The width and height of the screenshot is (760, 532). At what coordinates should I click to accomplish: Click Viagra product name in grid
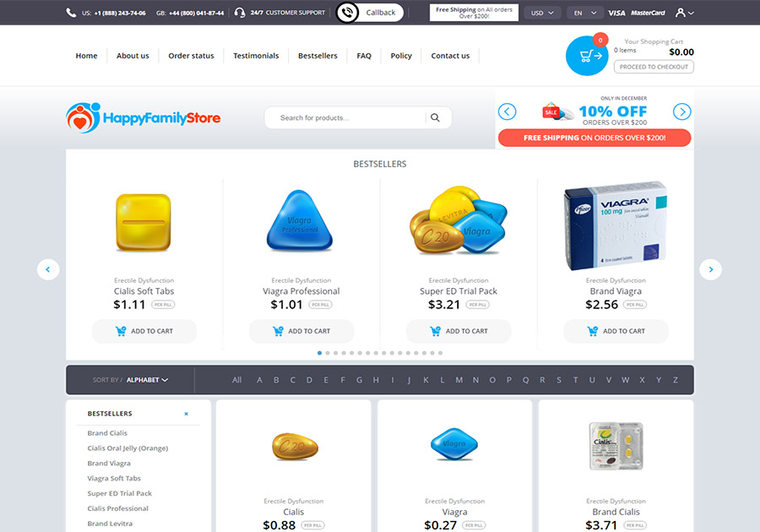[454, 512]
